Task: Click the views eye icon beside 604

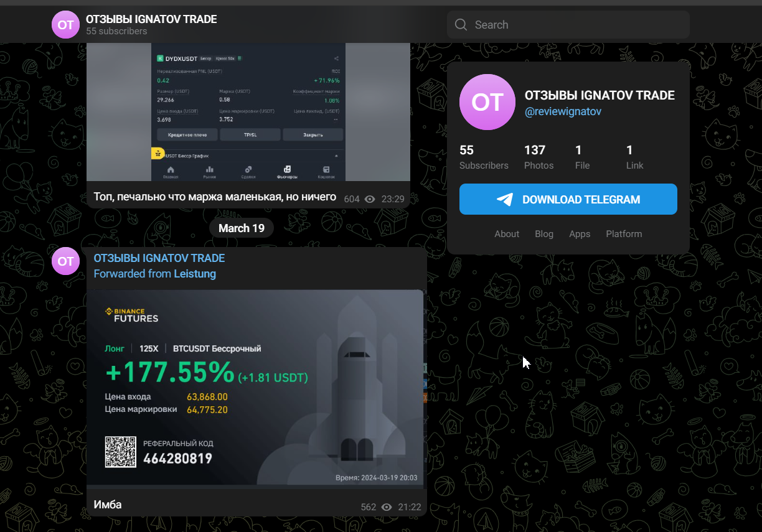Action: [370, 199]
